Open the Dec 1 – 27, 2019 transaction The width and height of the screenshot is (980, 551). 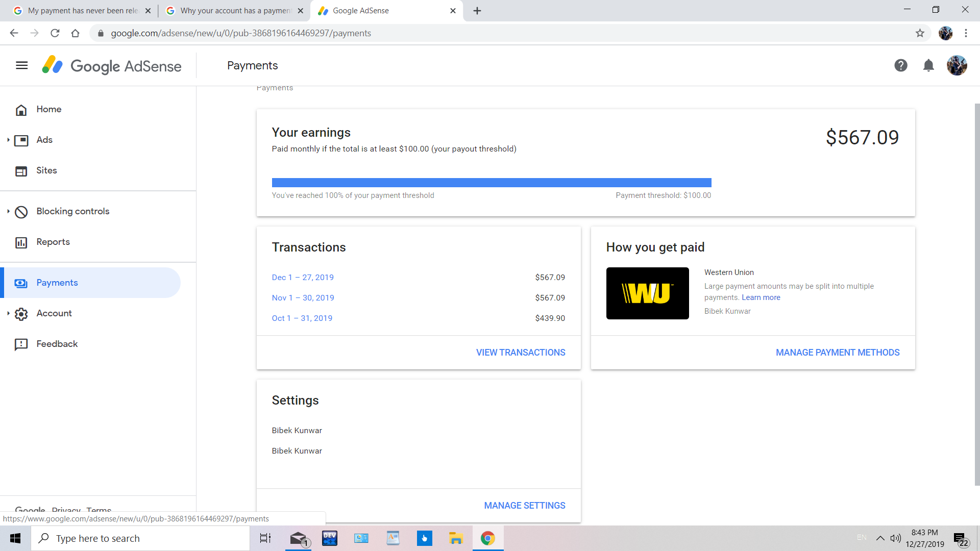tap(303, 278)
